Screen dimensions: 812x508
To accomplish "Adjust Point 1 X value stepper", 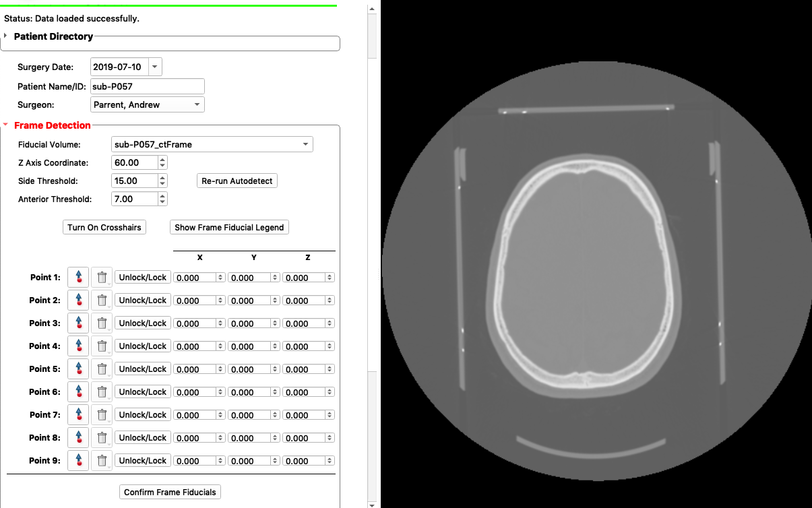I will pyautogui.click(x=220, y=278).
